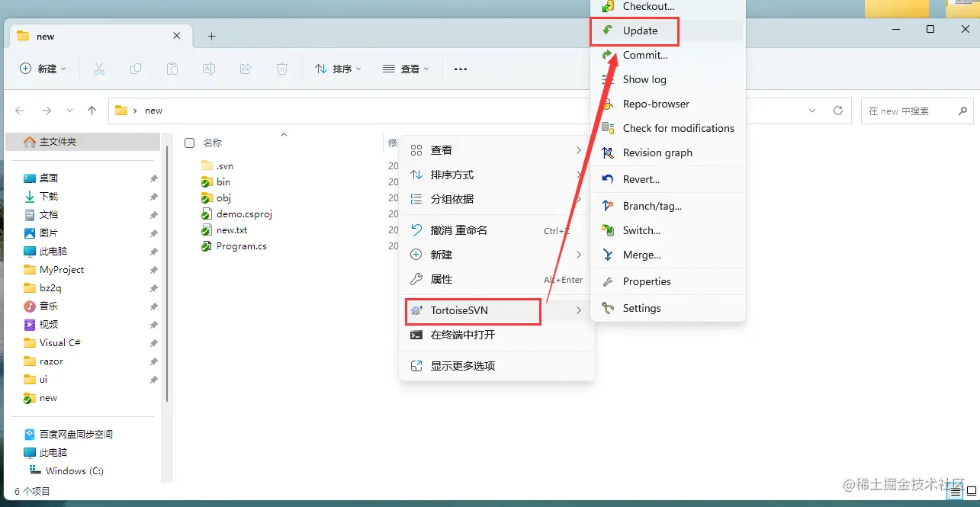Click 显示更多选项 in context menu
This screenshot has height=507, width=980.
point(496,366)
